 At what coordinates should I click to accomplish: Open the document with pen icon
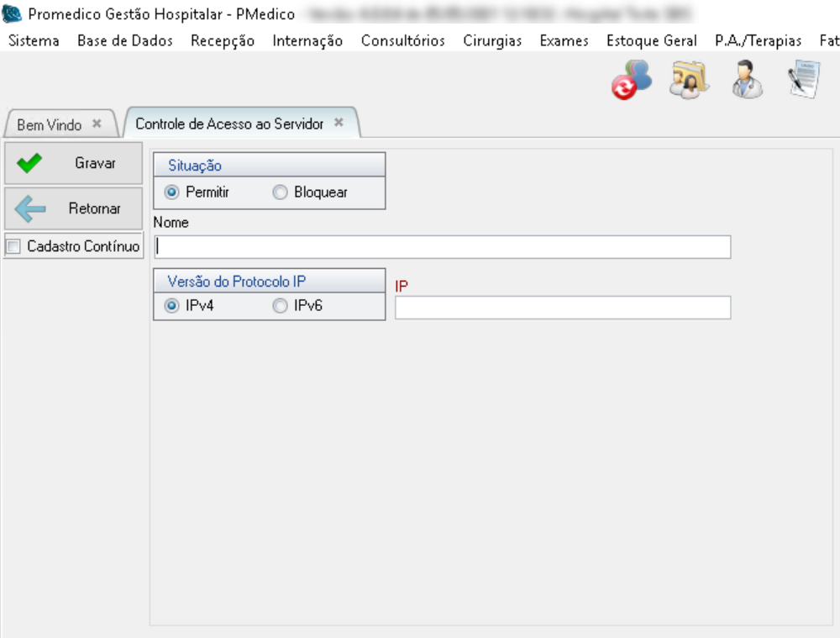click(x=803, y=81)
